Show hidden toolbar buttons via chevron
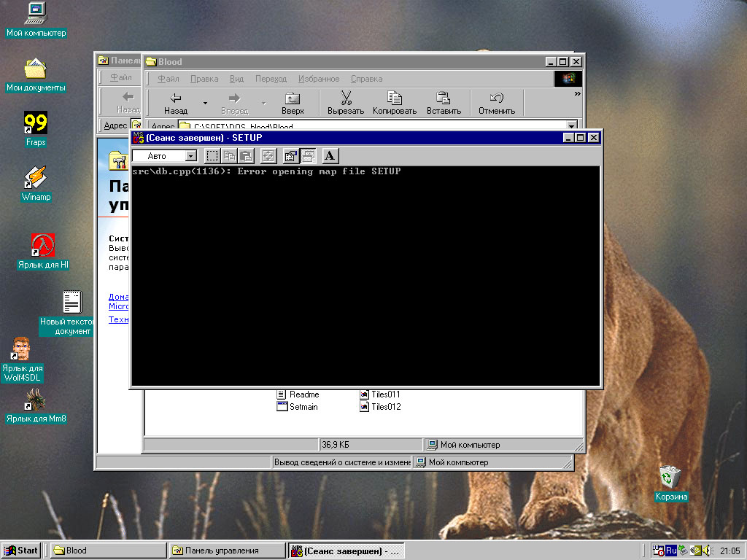 coord(578,93)
